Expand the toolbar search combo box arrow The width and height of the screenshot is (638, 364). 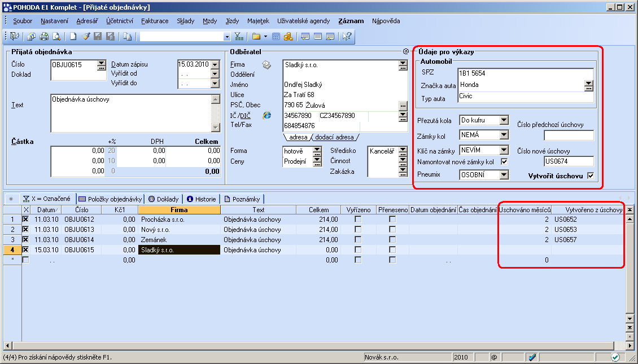pyautogui.click(x=227, y=37)
